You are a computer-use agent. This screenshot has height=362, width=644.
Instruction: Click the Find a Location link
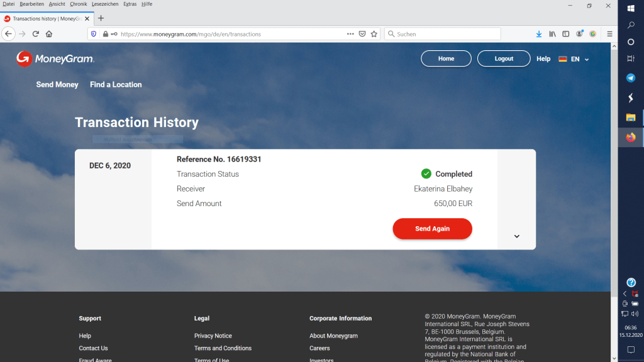point(116,85)
